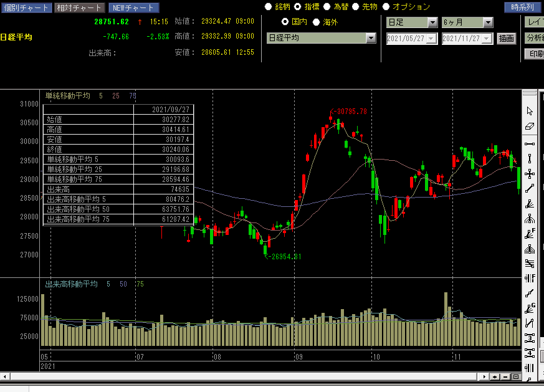Choose the crosshair line tool
Viewport: 544px width, 392px height.
(x=530, y=174)
